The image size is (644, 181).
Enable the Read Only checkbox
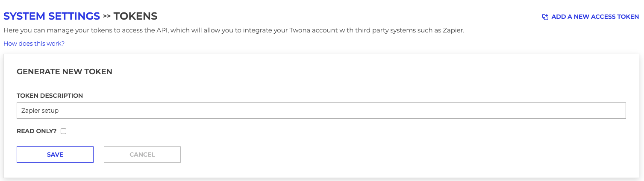(64, 131)
